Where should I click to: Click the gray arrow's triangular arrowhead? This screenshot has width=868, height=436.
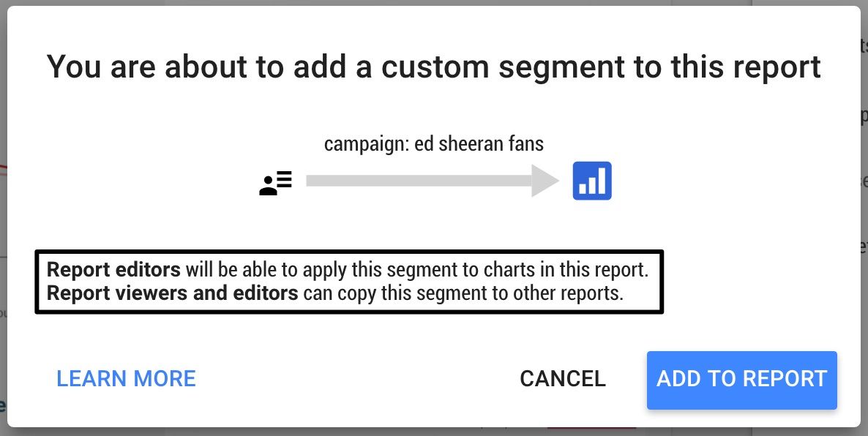tap(545, 181)
